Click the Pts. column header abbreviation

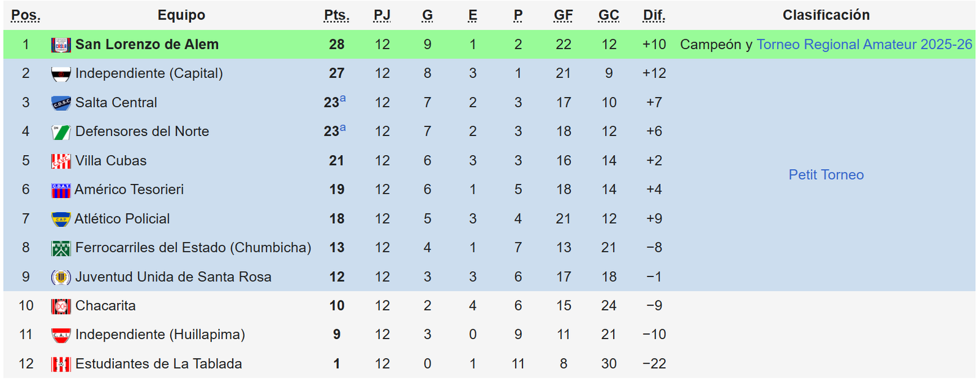pos(337,15)
